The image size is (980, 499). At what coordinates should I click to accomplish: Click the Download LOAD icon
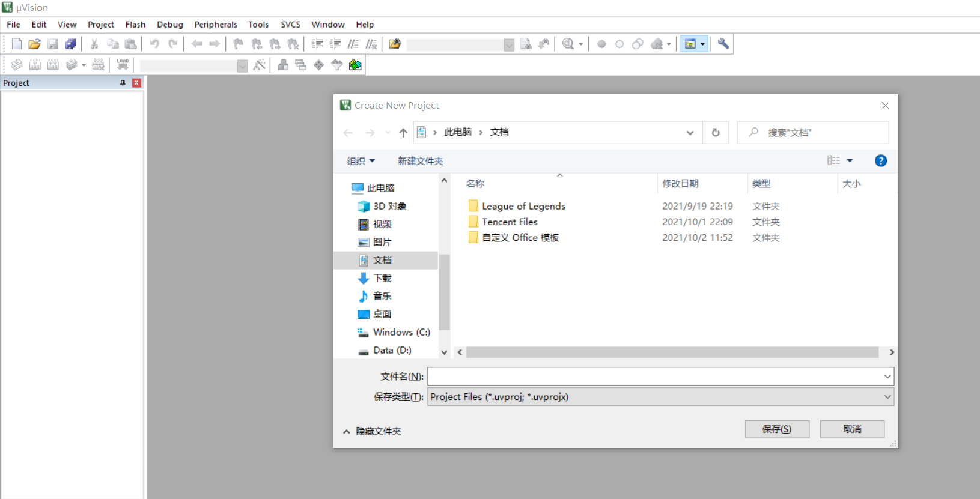(x=123, y=65)
